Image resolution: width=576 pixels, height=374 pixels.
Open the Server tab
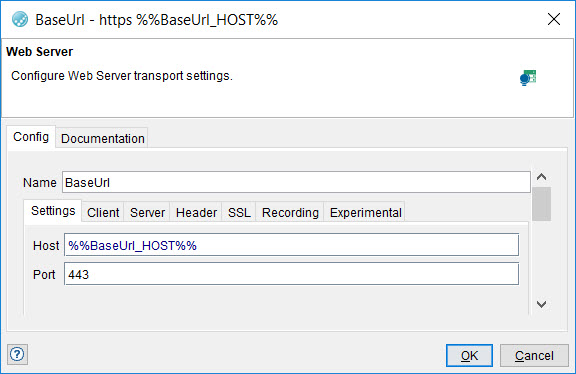(147, 212)
